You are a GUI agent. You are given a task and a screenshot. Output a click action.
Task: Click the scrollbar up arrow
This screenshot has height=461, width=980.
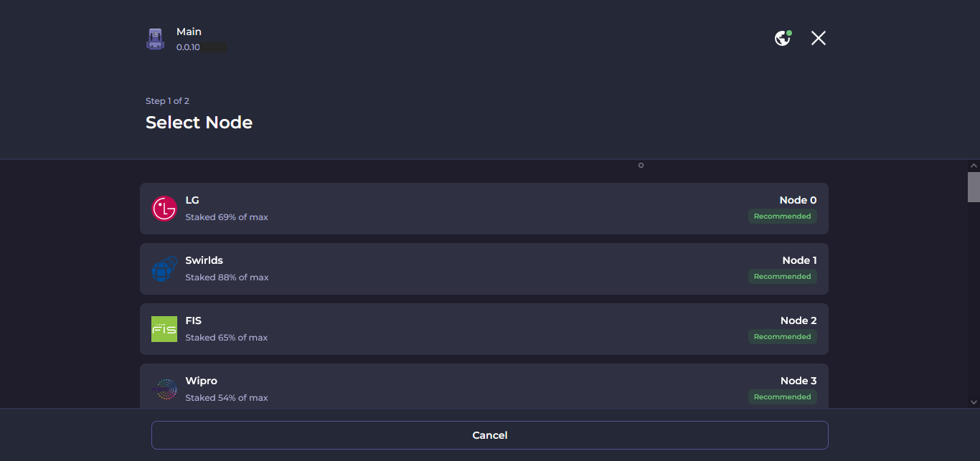tap(974, 166)
